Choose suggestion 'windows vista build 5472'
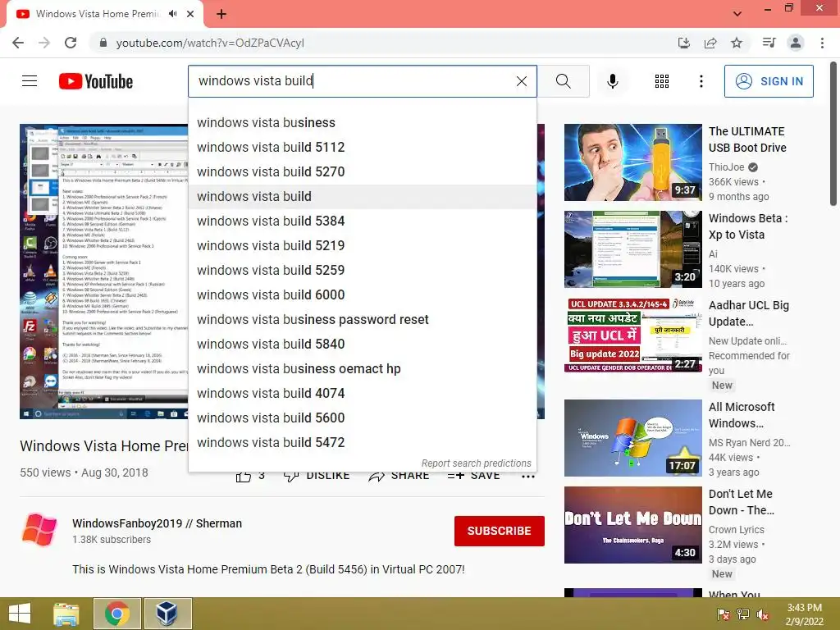Image resolution: width=840 pixels, height=630 pixels. click(362, 443)
